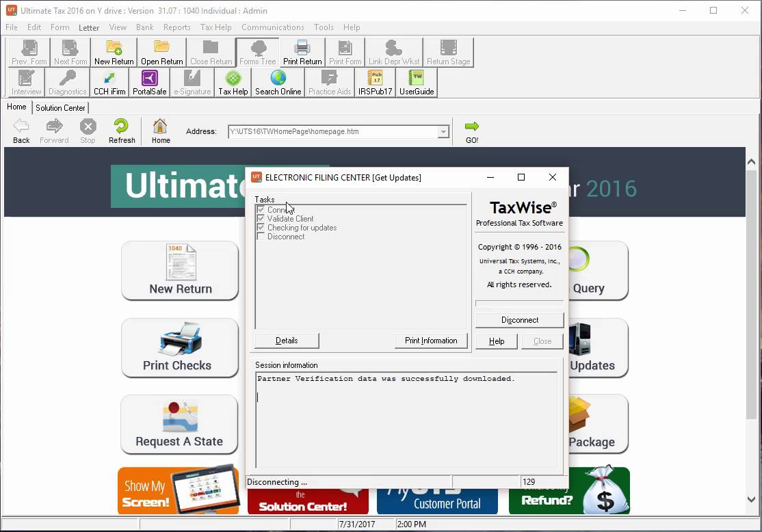Viewport: 762px width, 532px height.
Task: Click the Return Stage toolbar icon
Action: pyautogui.click(x=449, y=53)
